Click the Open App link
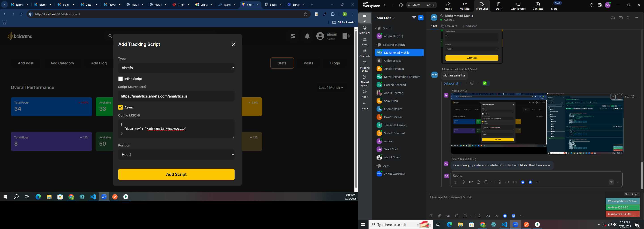 pyautogui.click(x=632, y=194)
